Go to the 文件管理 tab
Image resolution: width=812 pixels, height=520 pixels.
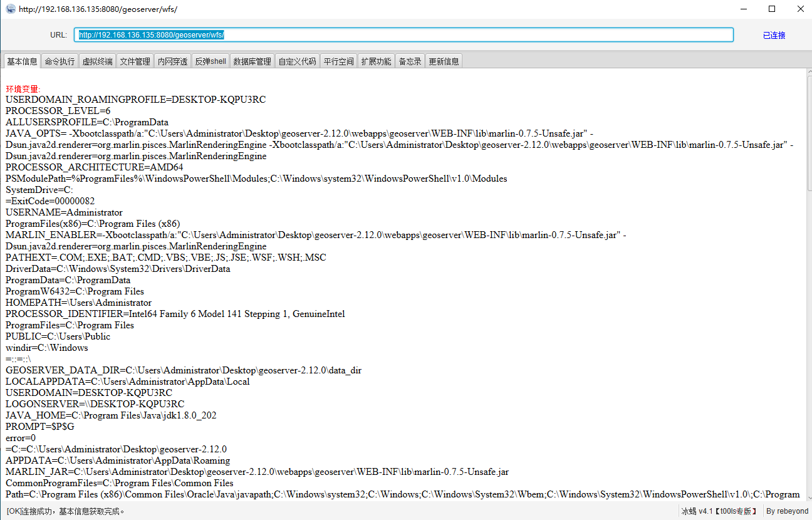click(x=135, y=61)
